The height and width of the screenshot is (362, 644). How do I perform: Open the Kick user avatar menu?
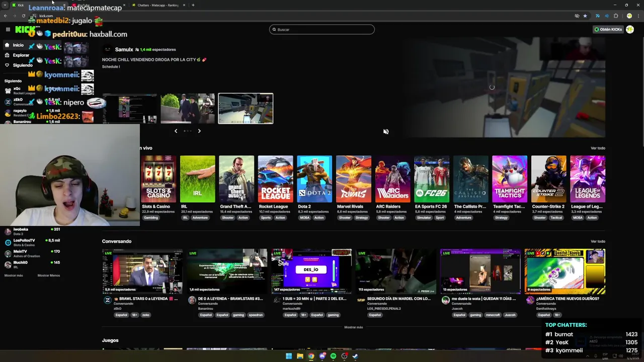pos(629,29)
